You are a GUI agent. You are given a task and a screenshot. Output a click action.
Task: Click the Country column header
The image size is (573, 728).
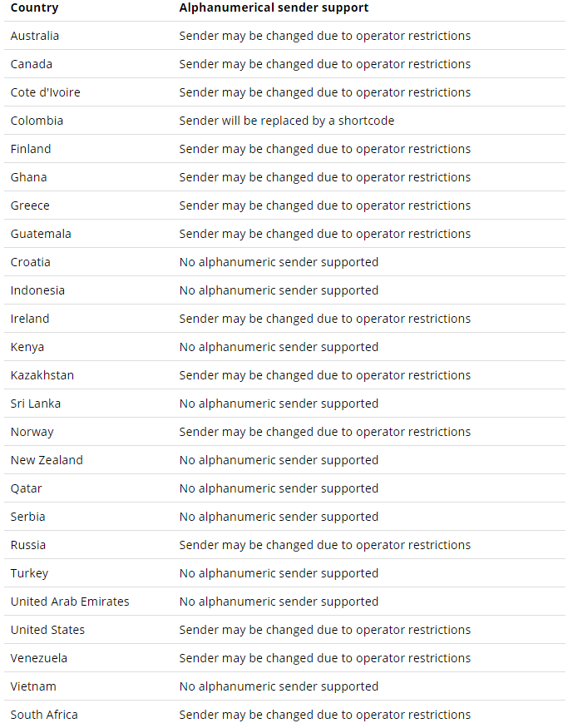coord(34,7)
